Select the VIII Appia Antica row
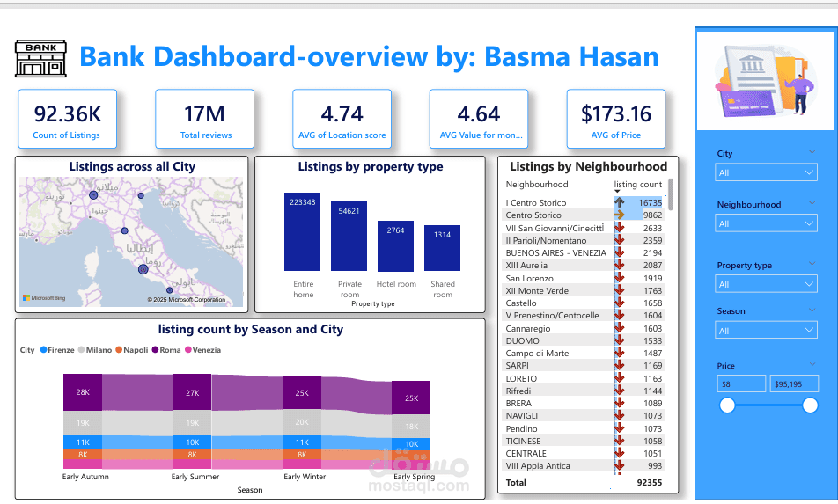The image size is (838, 504). pyautogui.click(x=584, y=465)
